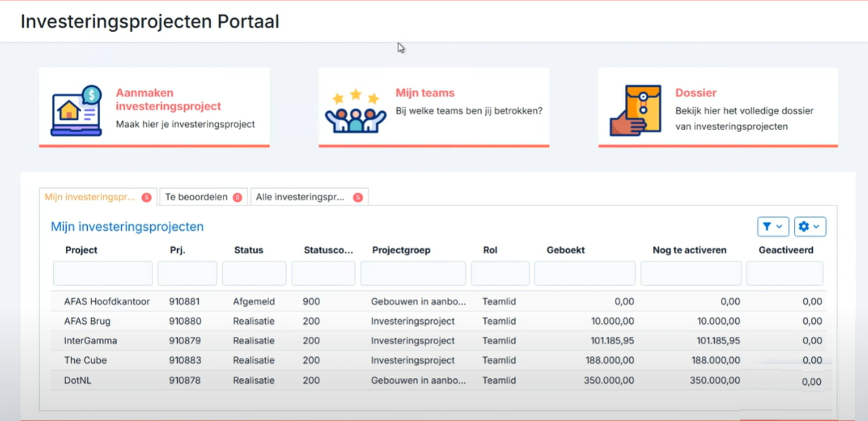Open the Mijn teams title link
Screen dimensions: 868x421
point(425,93)
